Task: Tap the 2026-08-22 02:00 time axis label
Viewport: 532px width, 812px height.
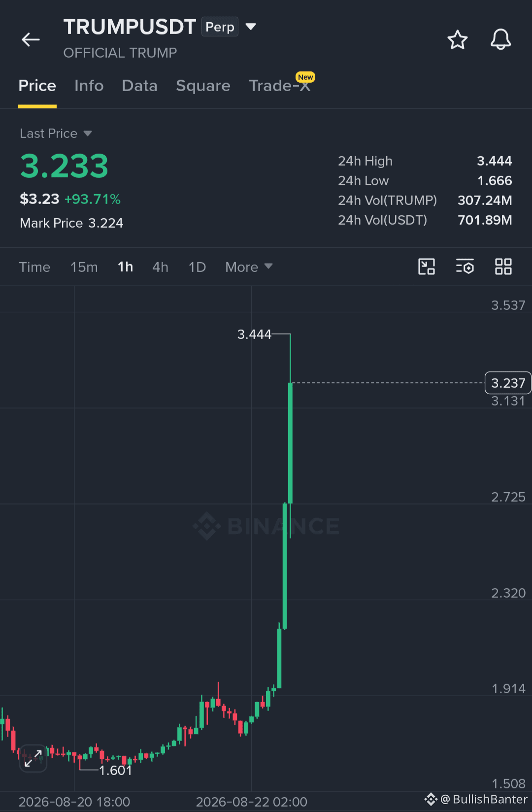Action: pyautogui.click(x=251, y=802)
